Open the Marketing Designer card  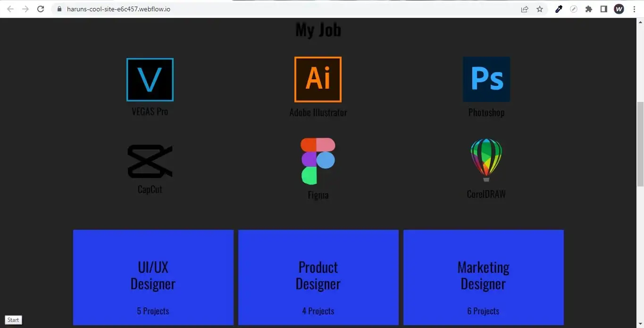tap(484, 278)
